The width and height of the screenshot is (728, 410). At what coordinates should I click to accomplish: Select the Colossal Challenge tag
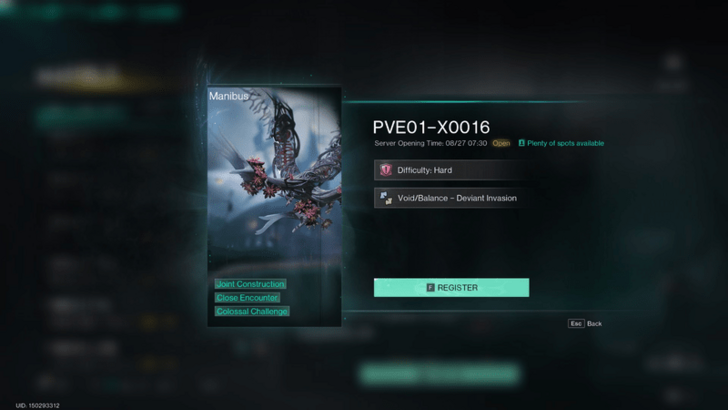tap(252, 311)
